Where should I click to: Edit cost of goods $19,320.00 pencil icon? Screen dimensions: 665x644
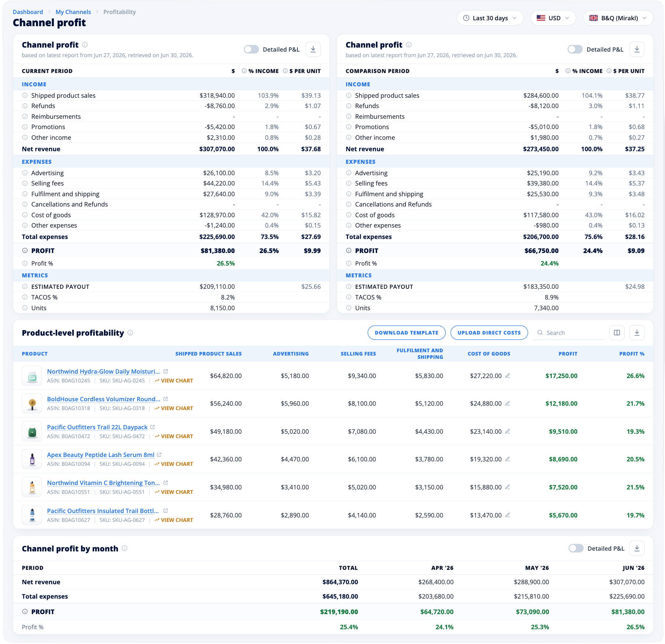pyautogui.click(x=508, y=459)
